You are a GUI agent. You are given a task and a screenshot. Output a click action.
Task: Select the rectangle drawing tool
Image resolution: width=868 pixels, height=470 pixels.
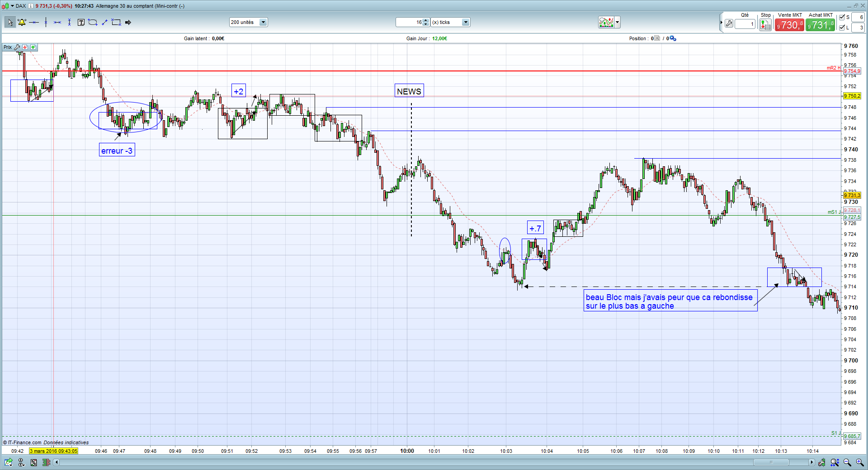(x=116, y=22)
